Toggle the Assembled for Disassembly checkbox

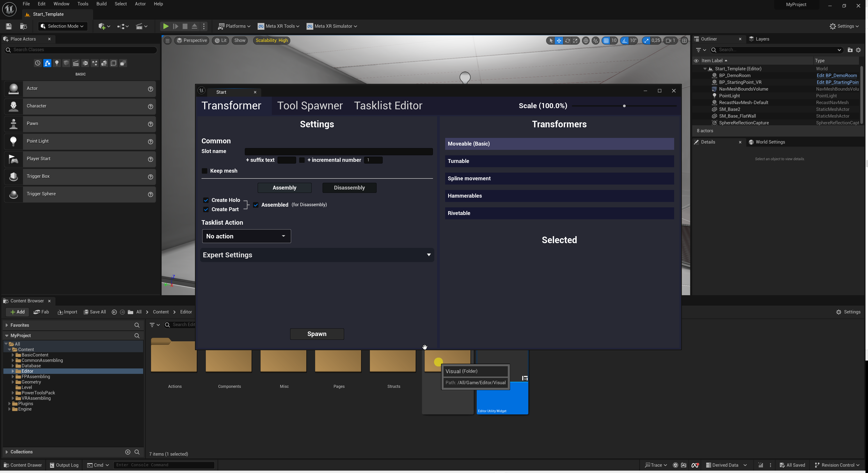256,205
